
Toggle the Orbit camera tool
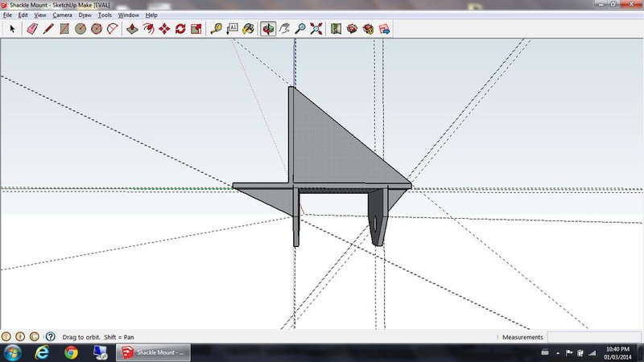[268, 29]
